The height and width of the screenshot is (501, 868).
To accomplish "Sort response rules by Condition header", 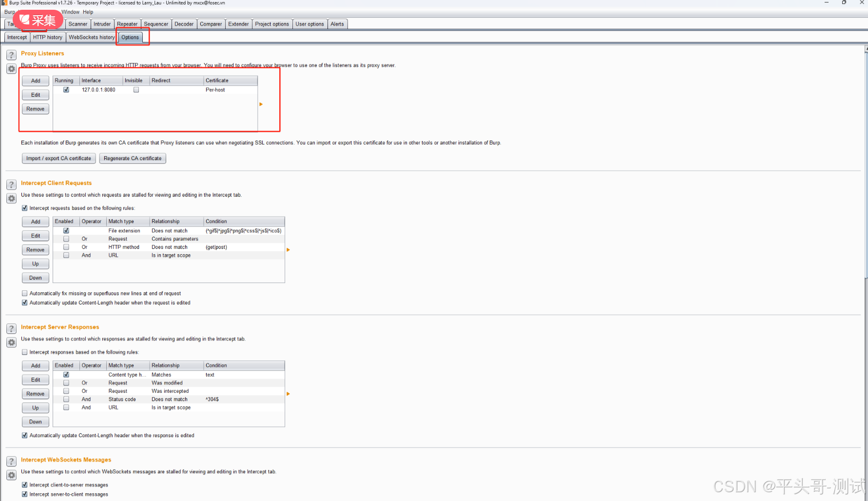I will 244,365.
